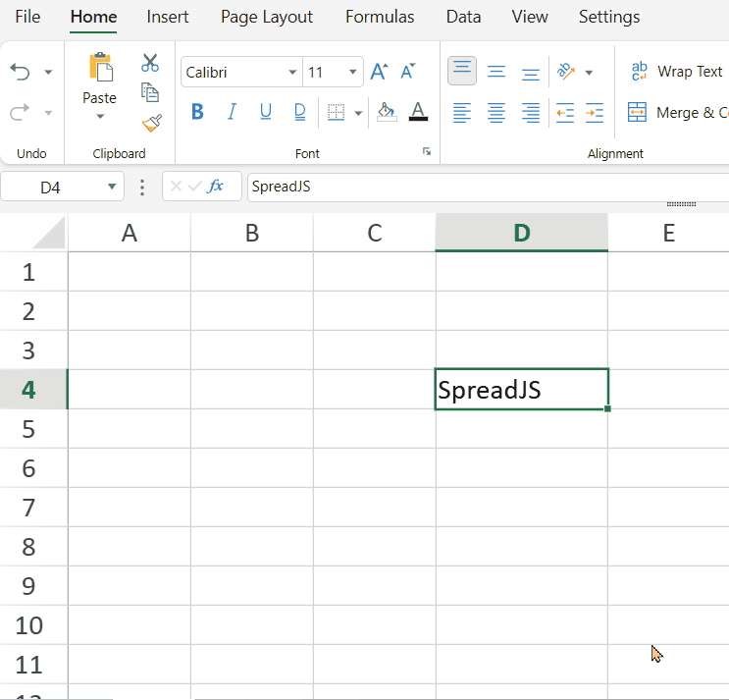Click the fx insert function icon
The image size is (729, 700).
tap(215, 187)
